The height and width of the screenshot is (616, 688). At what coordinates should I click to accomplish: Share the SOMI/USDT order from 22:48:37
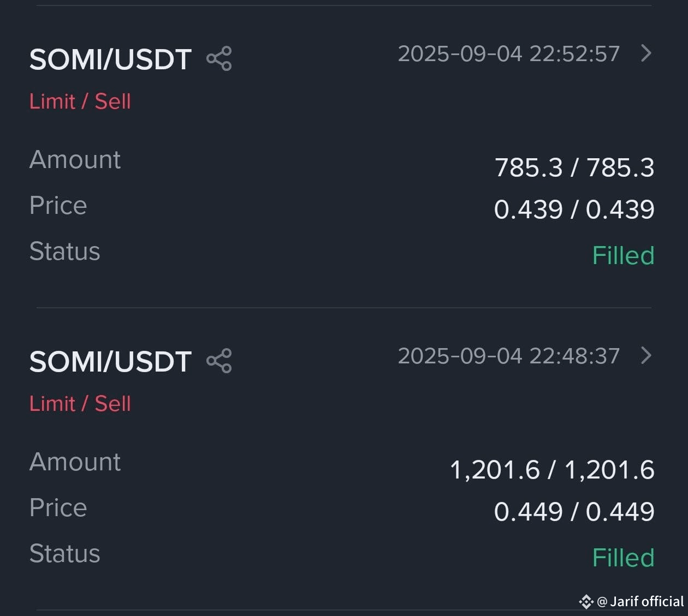(x=219, y=361)
